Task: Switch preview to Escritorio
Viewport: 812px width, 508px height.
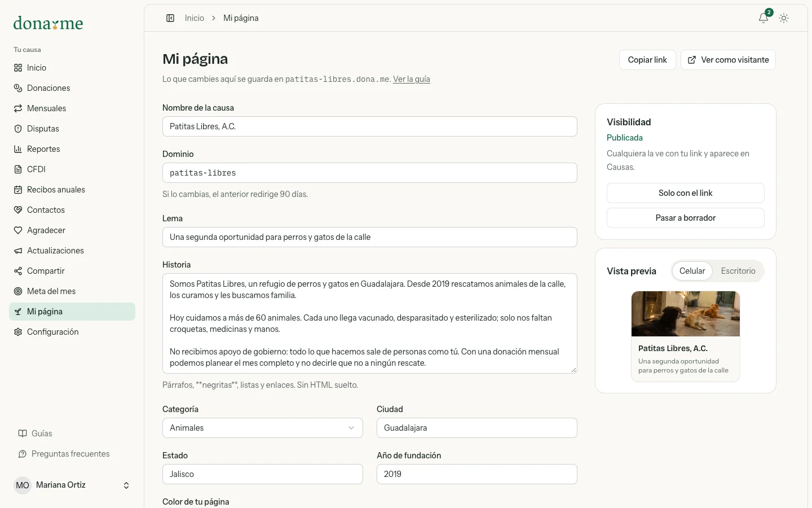Action: pos(738,271)
